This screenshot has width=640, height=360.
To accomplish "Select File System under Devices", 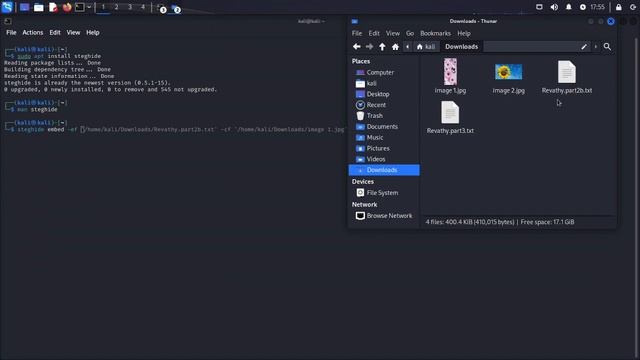I will click(384, 193).
